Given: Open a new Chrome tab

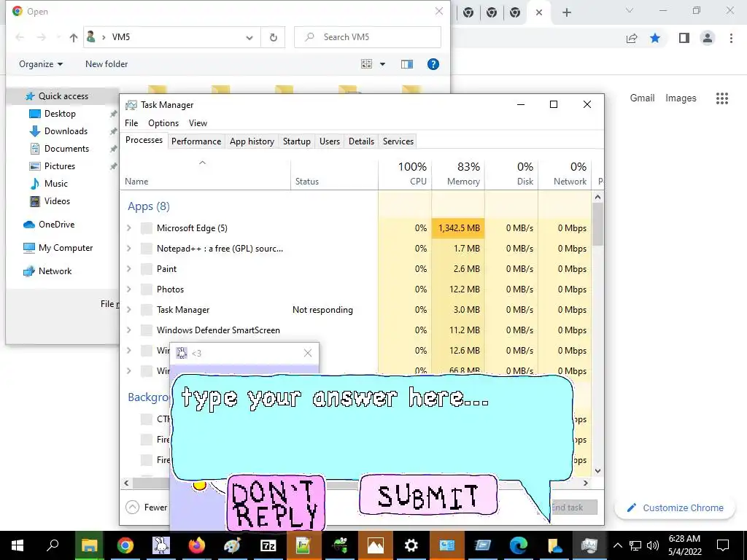Looking at the screenshot, I should 566,12.
